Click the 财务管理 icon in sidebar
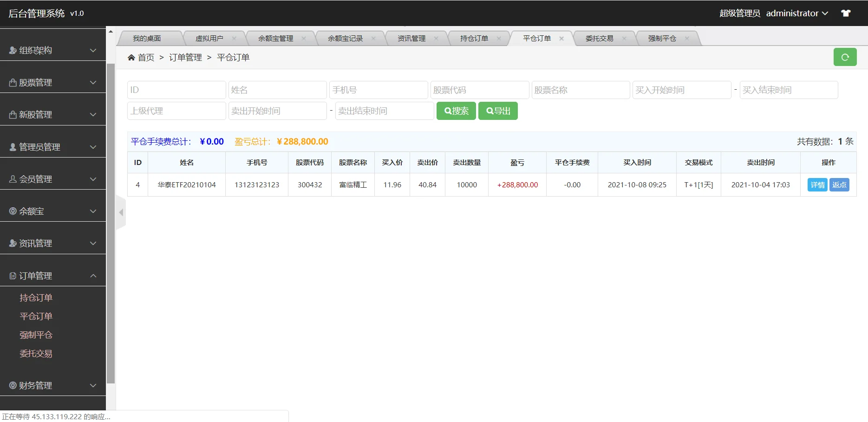 click(x=12, y=385)
